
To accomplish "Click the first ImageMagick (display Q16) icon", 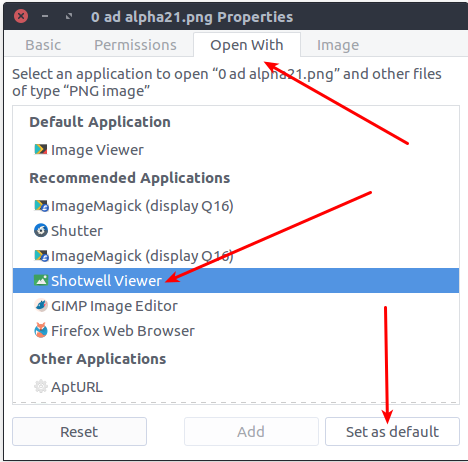I will [x=41, y=206].
